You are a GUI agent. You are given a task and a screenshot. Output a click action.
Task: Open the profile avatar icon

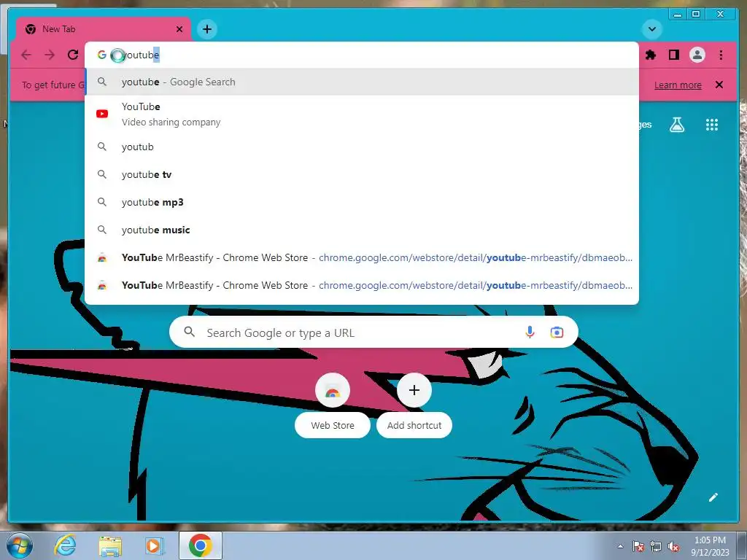click(697, 55)
